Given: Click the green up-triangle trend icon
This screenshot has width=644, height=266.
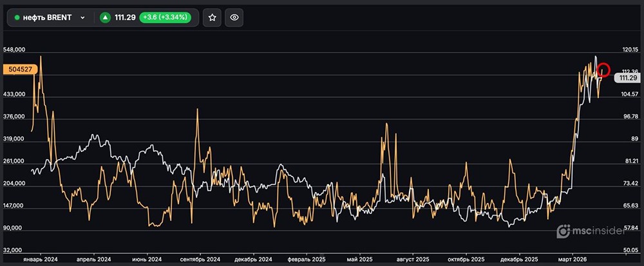Looking at the screenshot, I should (105, 17).
